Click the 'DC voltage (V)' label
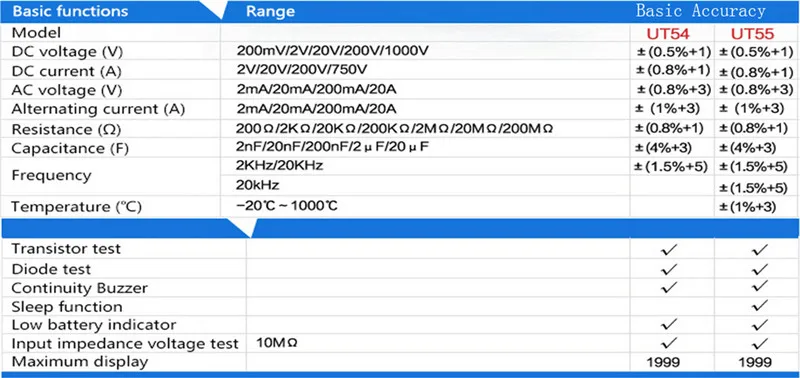The width and height of the screenshot is (800, 378). pos(67,52)
